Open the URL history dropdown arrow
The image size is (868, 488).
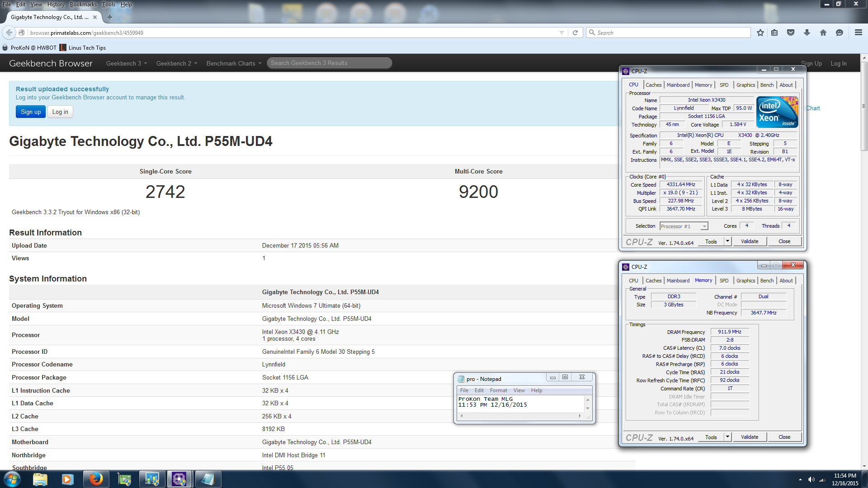pos(561,33)
